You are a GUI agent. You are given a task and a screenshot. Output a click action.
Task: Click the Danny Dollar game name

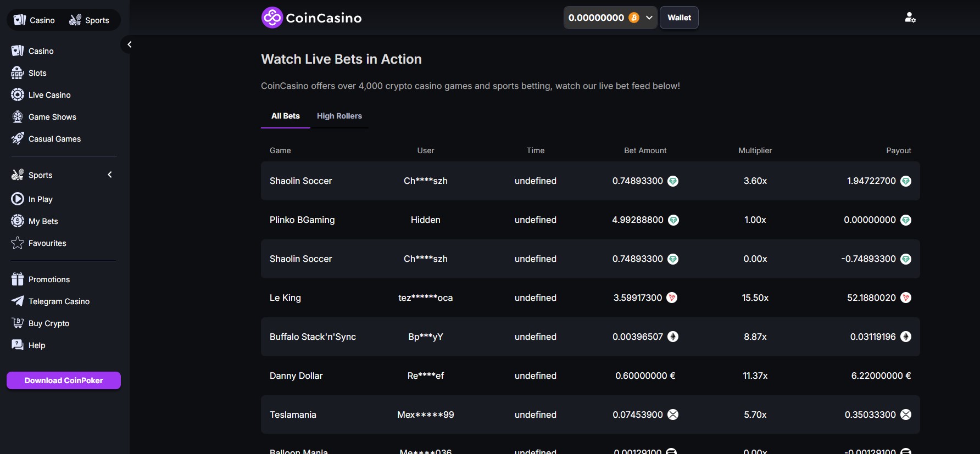(x=296, y=375)
